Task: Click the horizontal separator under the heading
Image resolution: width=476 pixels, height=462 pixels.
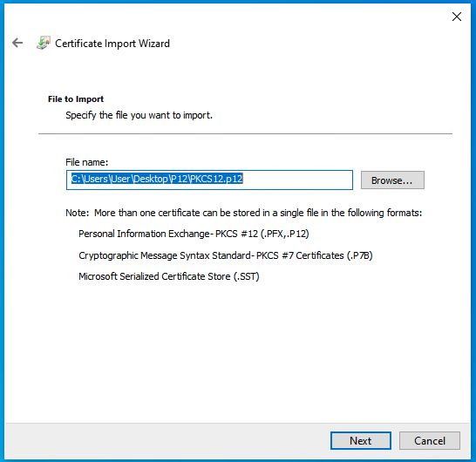Action: [245, 133]
